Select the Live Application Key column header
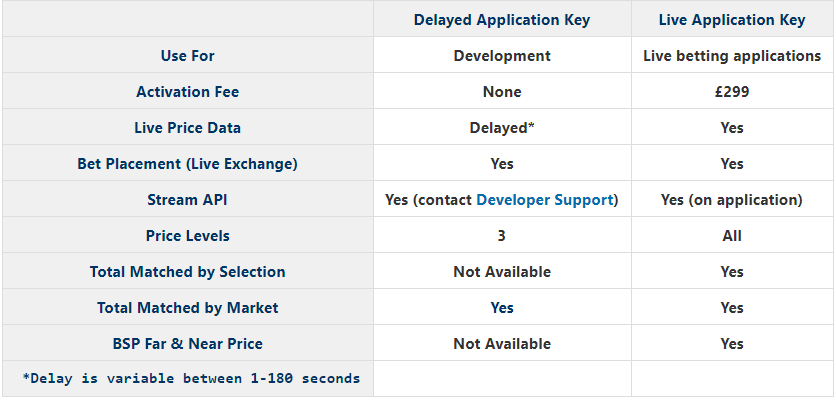Image resolution: width=836 pixels, height=400 pixels. click(732, 20)
